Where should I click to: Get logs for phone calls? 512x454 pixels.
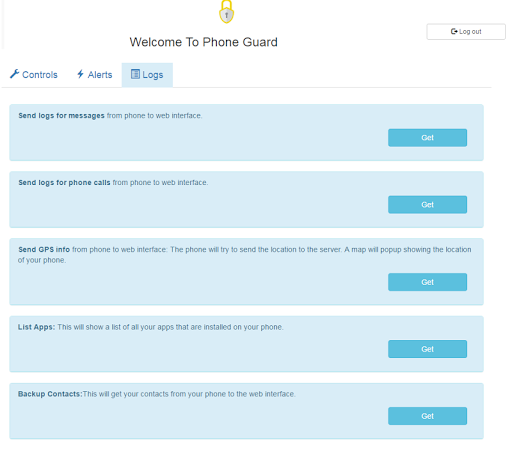(427, 205)
